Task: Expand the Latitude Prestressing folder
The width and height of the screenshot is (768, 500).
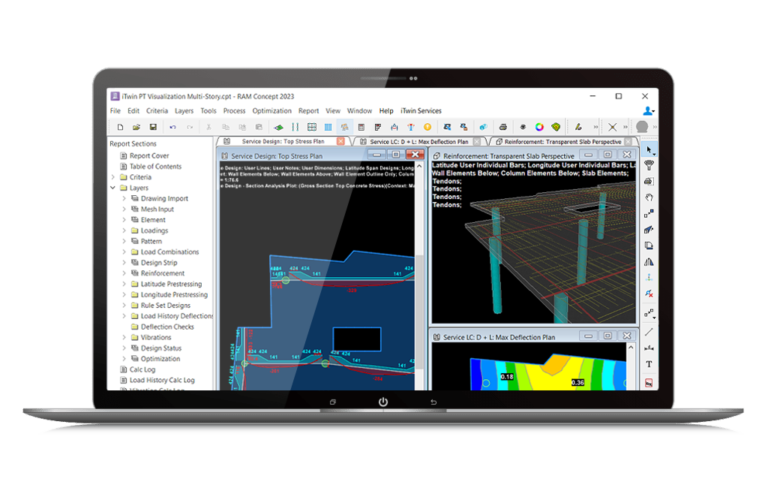Action: click(x=124, y=284)
